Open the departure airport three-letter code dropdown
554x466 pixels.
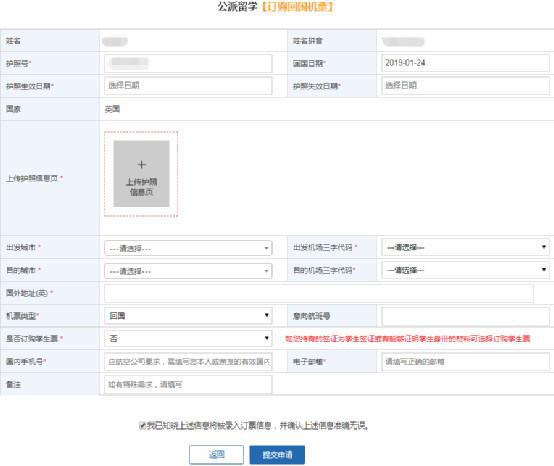pos(465,247)
